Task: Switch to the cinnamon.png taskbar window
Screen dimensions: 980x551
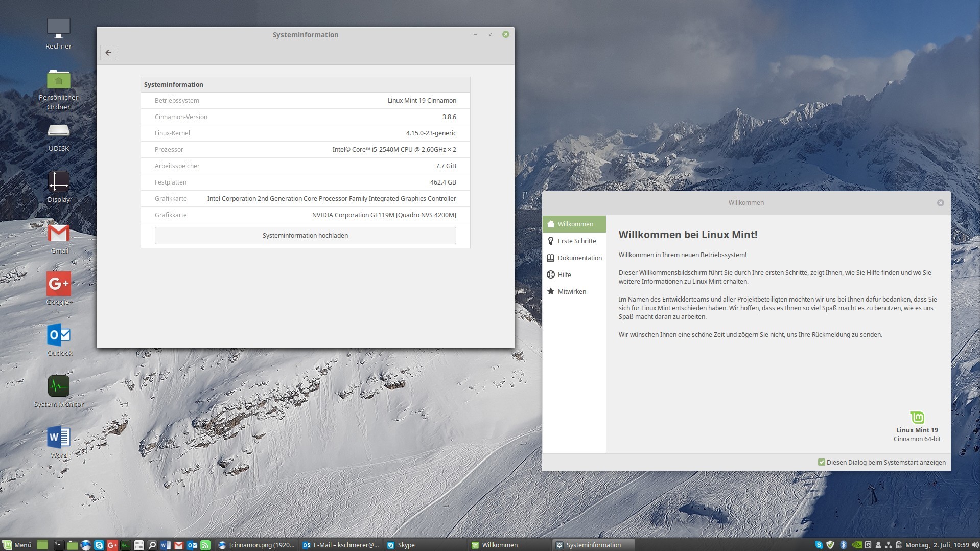Action: pyautogui.click(x=257, y=545)
